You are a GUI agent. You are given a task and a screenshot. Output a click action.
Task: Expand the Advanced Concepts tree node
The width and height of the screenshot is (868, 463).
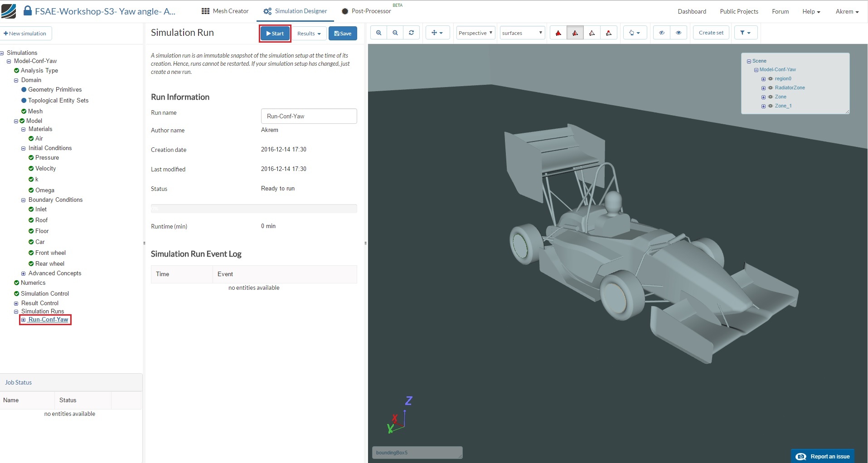point(24,273)
